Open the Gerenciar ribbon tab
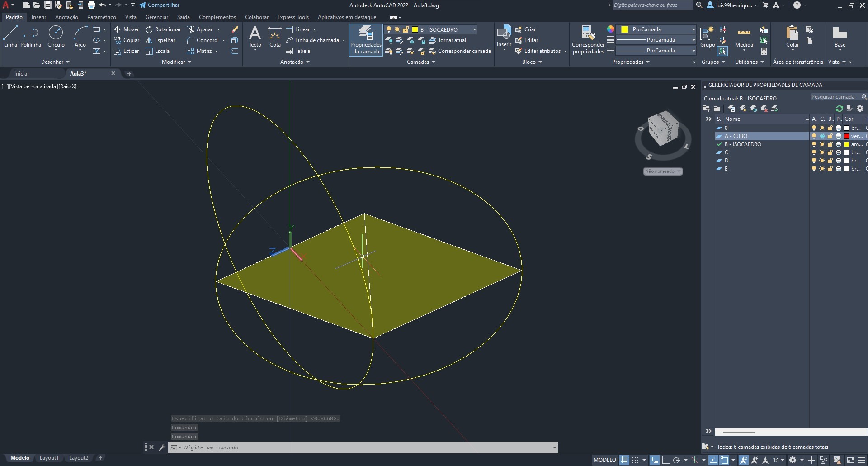 click(157, 17)
